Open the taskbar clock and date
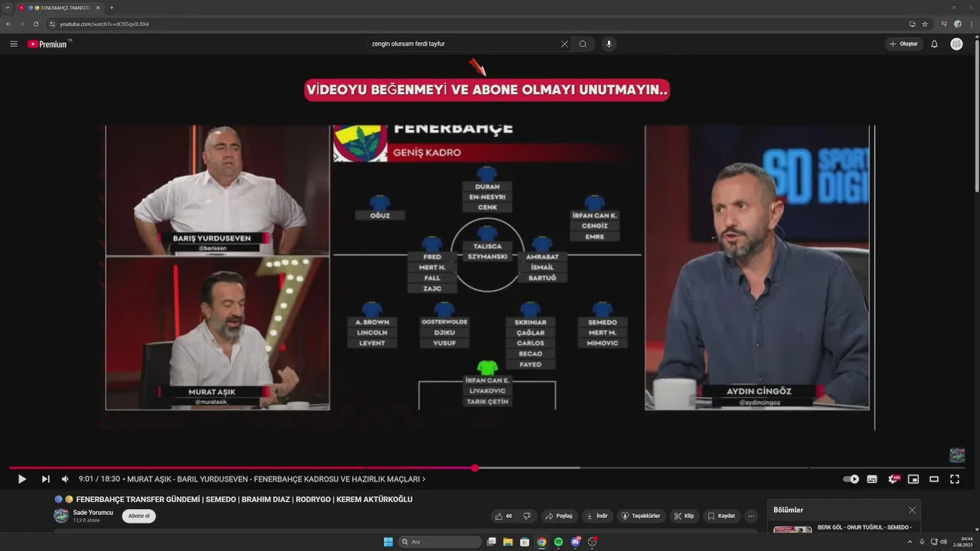980x551 pixels. point(962,542)
